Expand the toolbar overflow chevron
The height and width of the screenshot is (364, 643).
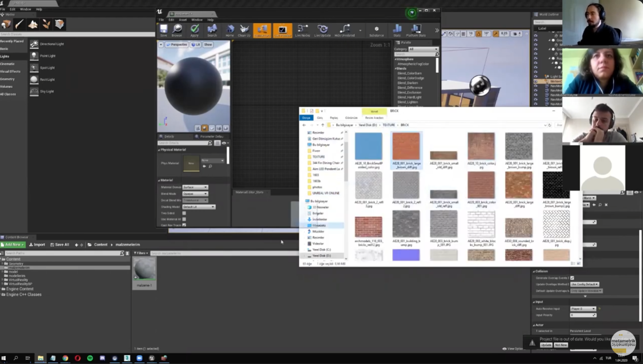pyautogui.click(x=437, y=31)
